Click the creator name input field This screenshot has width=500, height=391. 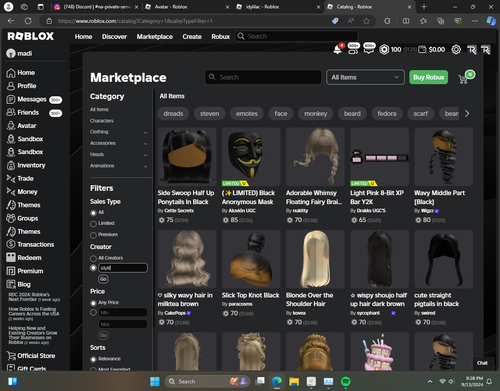123,268
